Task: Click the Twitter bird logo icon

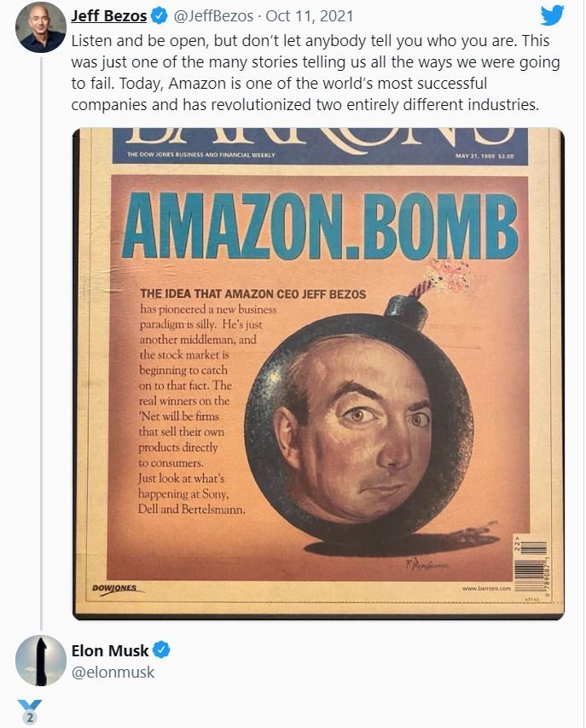Action: pos(552,15)
